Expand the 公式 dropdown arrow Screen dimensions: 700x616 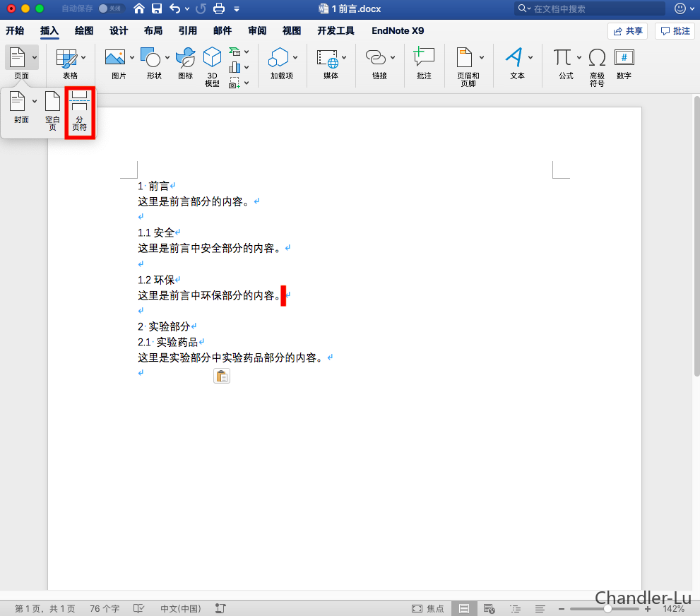579,58
